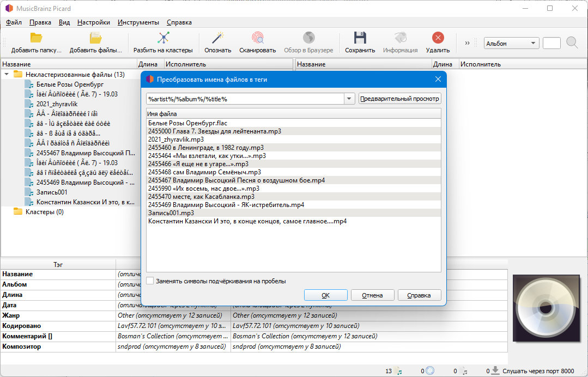The width and height of the screenshot is (588, 377).
Task: Expand the toolbar overflow chevron
Action: [467, 43]
